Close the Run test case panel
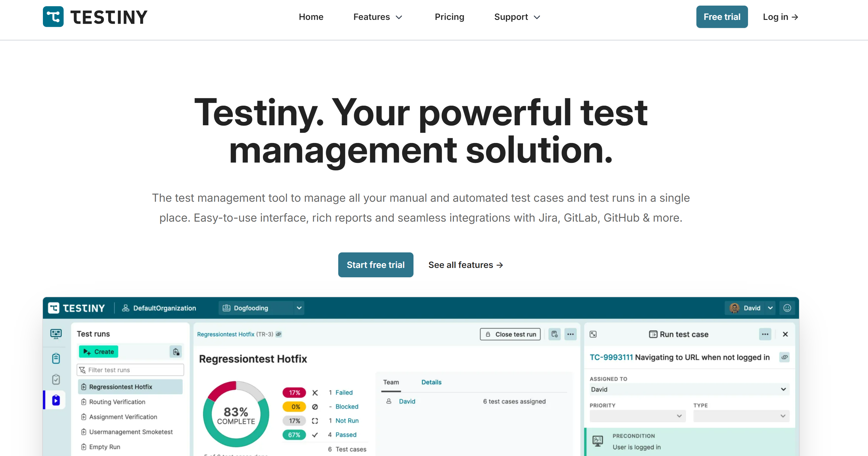The width and height of the screenshot is (868, 456). point(785,334)
